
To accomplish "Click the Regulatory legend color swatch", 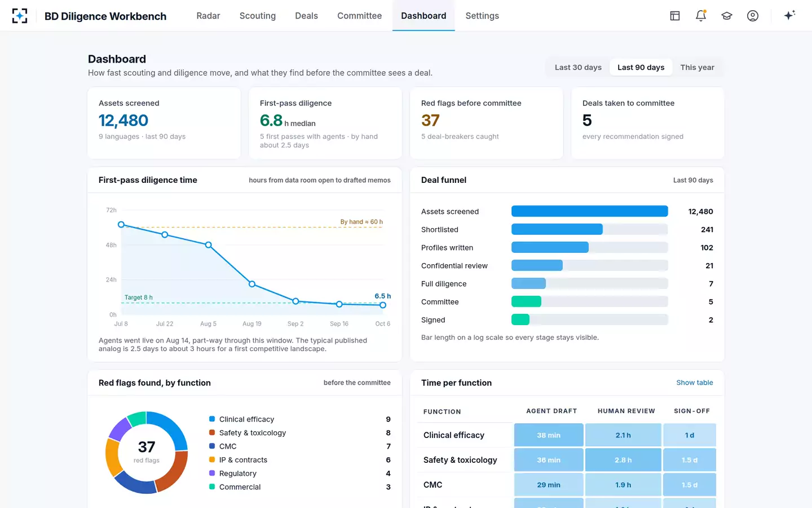I will (x=212, y=473).
